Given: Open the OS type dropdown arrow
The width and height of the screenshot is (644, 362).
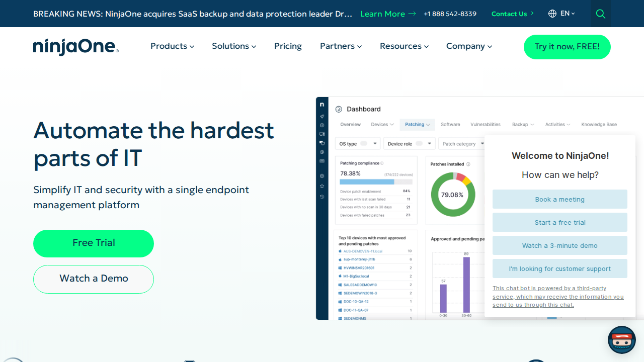Looking at the screenshot, I should 374,144.
